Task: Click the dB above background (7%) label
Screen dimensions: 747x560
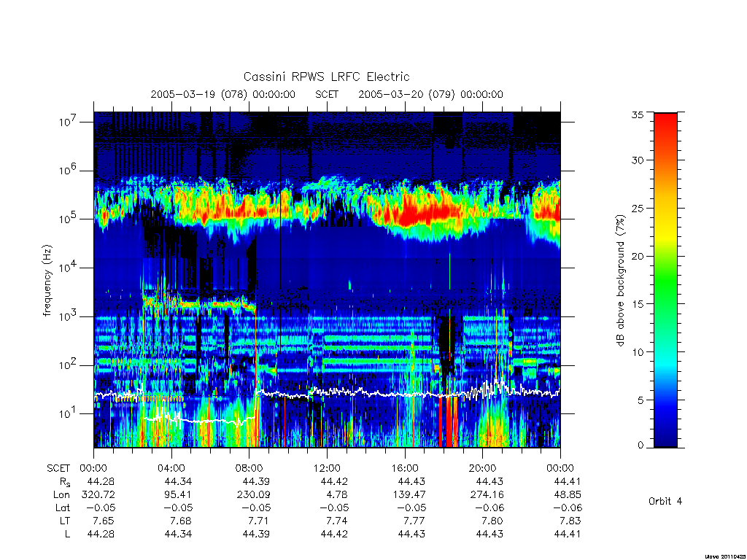Action: pyautogui.click(x=620, y=281)
